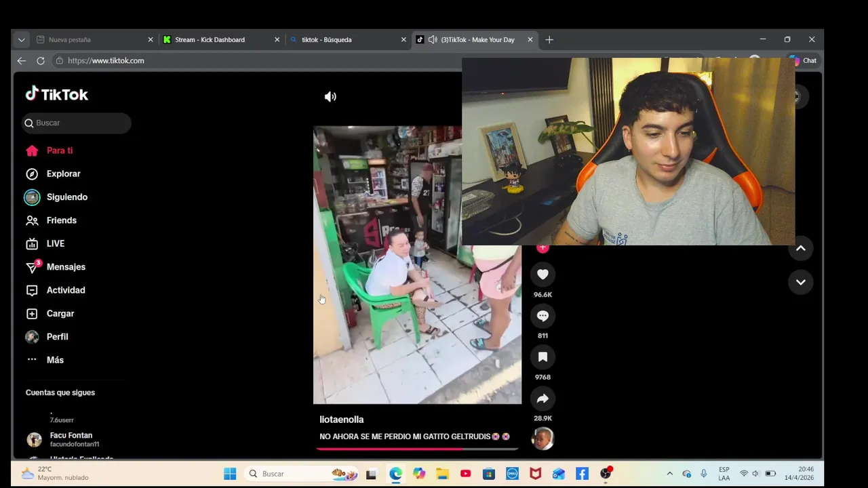Reload the TikTok page

[x=41, y=60]
